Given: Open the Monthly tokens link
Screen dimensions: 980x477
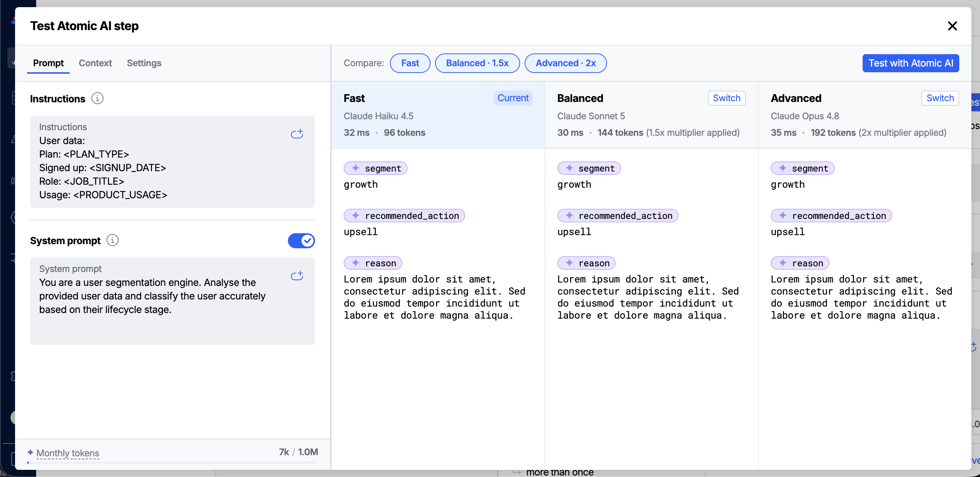Looking at the screenshot, I should click(68, 453).
